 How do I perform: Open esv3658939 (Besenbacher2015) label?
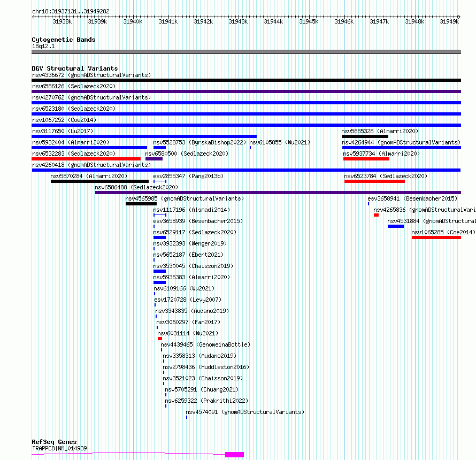tap(198, 221)
